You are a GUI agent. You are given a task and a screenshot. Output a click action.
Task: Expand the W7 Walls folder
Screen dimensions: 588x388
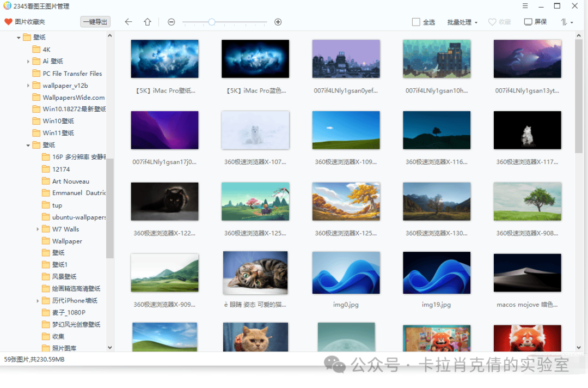(38, 229)
